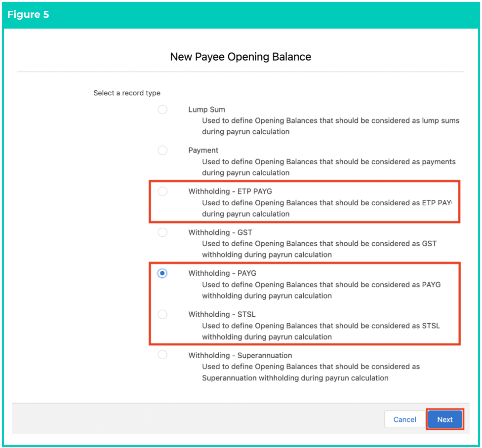Viewport: 482px width, 448px height.
Task: Select the Payment record type radio button
Action: [x=162, y=150]
